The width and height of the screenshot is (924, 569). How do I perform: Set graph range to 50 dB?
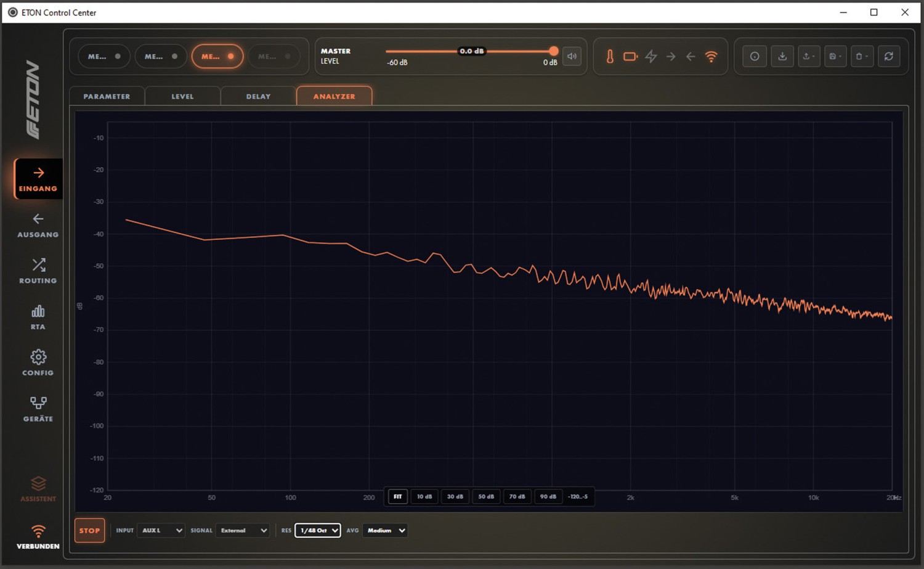486,496
